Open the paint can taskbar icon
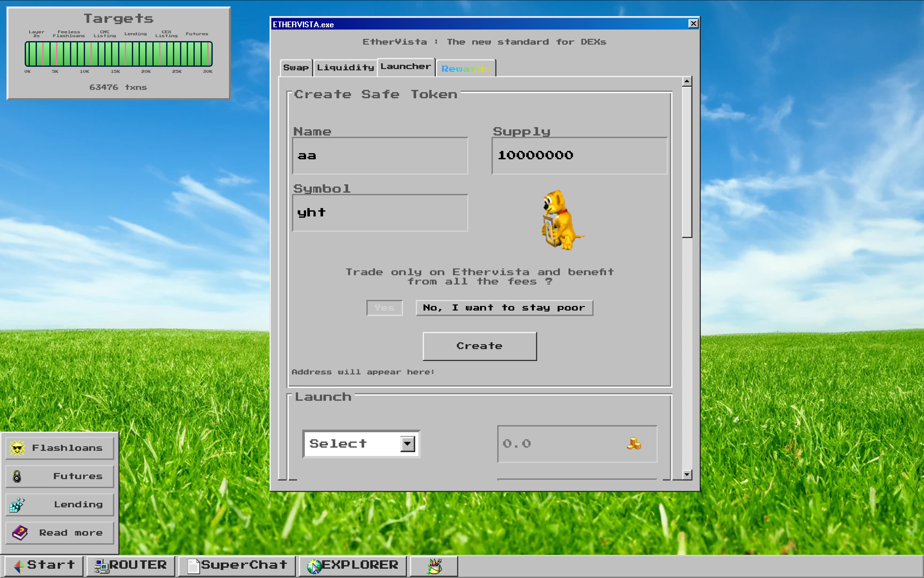Image resolution: width=924 pixels, height=578 pixels. (x=434, y=566)
